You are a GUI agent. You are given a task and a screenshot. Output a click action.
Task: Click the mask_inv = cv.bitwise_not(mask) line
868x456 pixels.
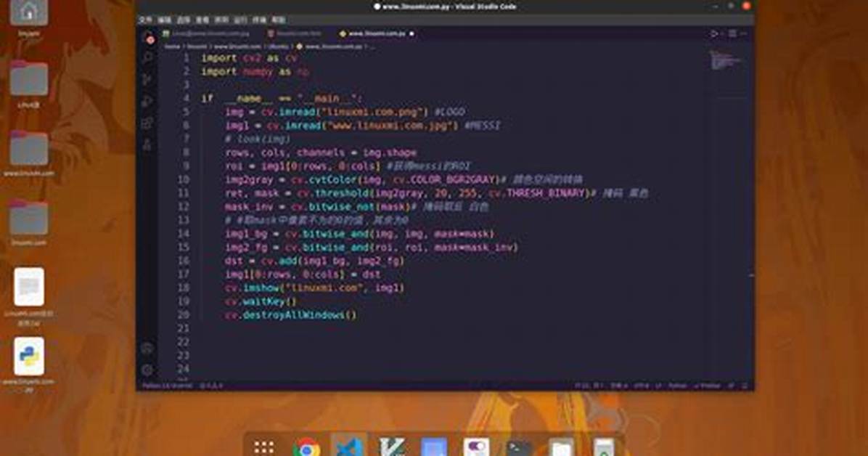356,207
